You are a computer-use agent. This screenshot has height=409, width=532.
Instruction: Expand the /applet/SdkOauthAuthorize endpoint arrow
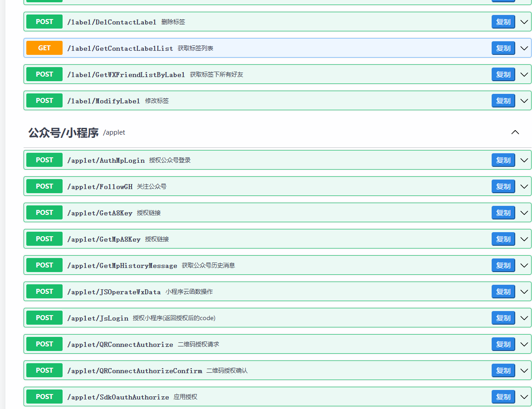click(524, 397)
